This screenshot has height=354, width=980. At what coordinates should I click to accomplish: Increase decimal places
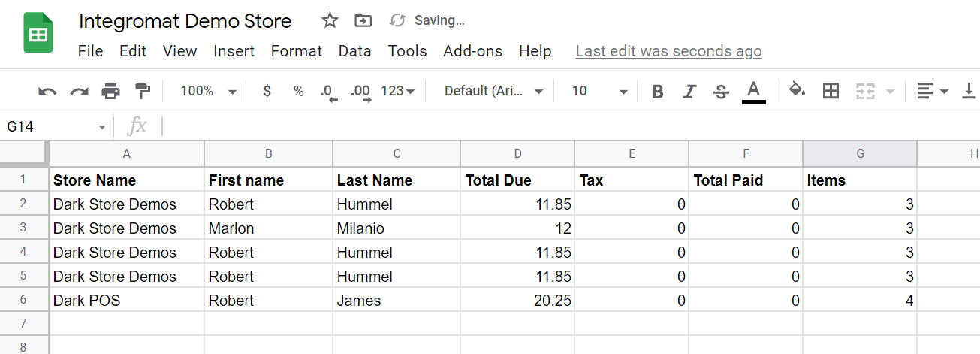361,92
